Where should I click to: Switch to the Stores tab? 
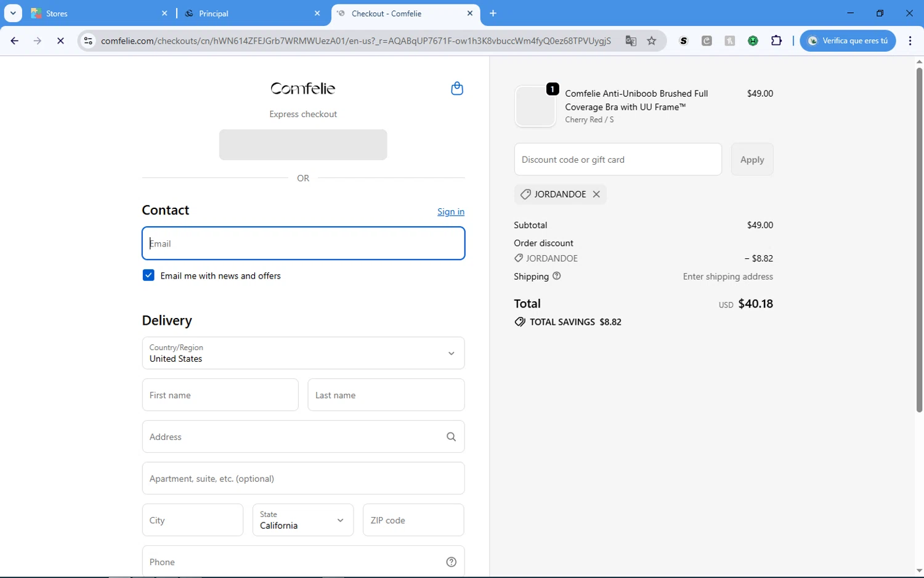click(99, 13)
